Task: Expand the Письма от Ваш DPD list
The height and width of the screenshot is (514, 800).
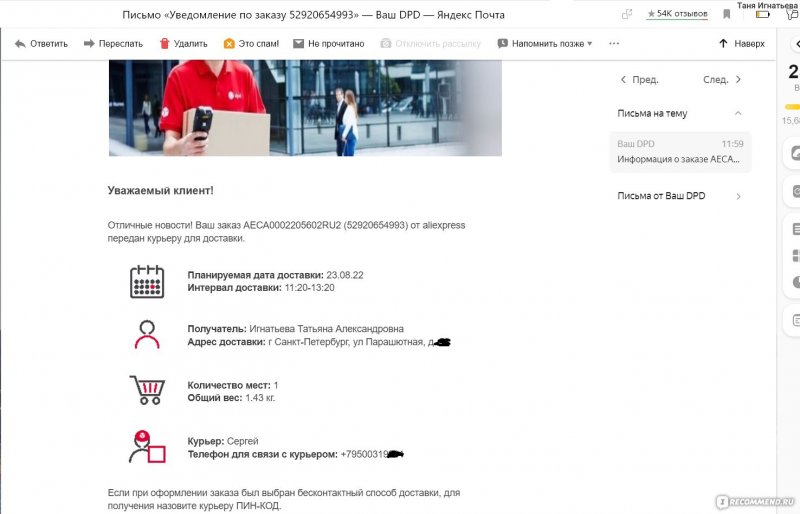Action: [x=738, y=196]
